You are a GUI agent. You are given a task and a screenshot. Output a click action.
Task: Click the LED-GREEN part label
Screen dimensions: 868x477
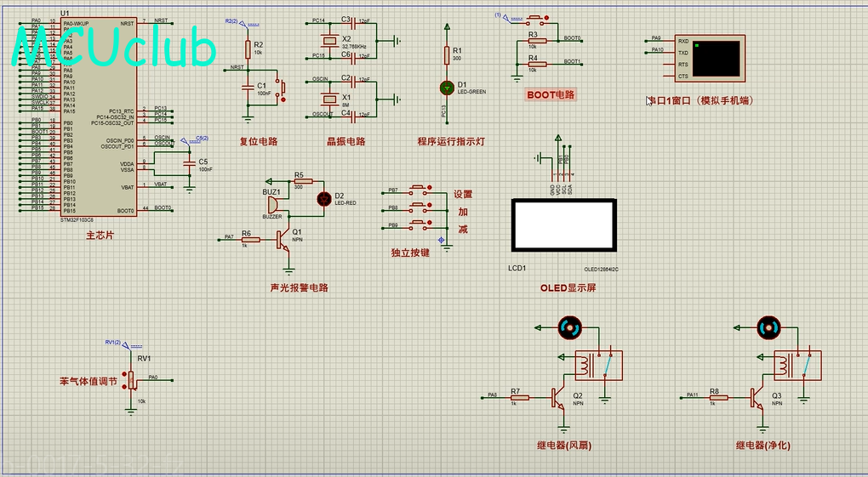pyautogui.click(x=471, y=92)
